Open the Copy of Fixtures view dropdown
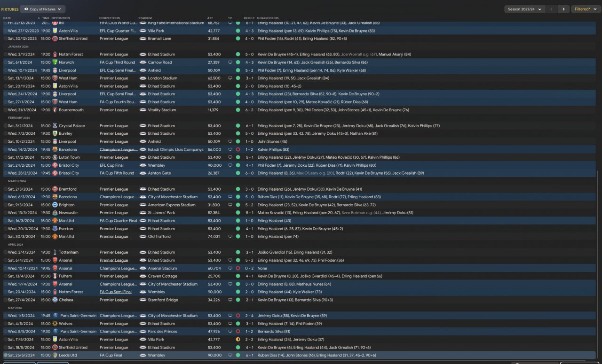Image resolution: width=602 pixels, height=364 pixels. pyautogui.click(x=43, y=9)
